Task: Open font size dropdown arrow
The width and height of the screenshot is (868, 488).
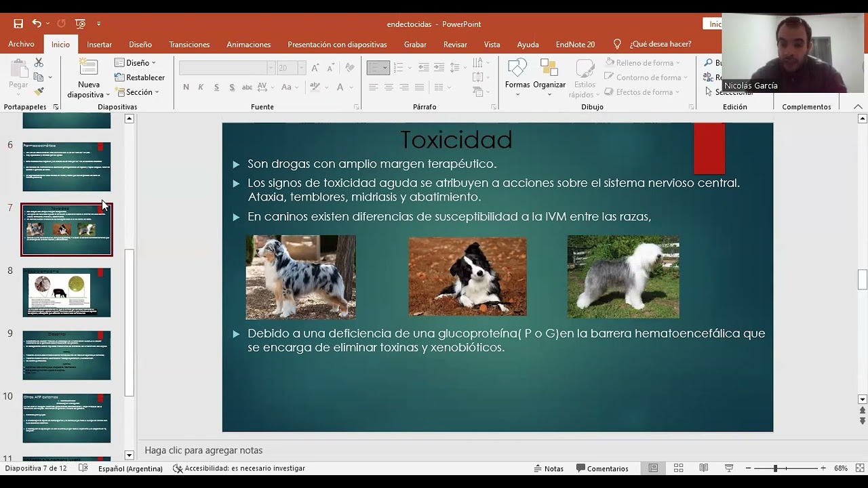Action: (x=302, y=68)
